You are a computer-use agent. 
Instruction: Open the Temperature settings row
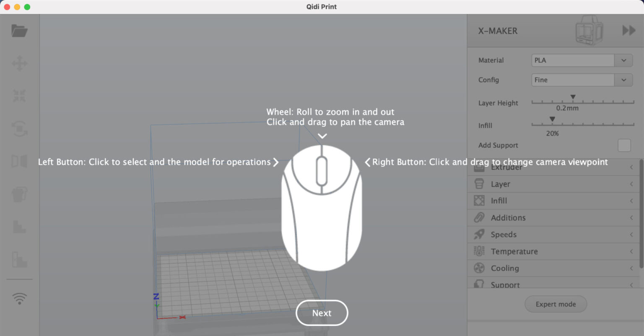pyautogui.click(x=553, y=251)
